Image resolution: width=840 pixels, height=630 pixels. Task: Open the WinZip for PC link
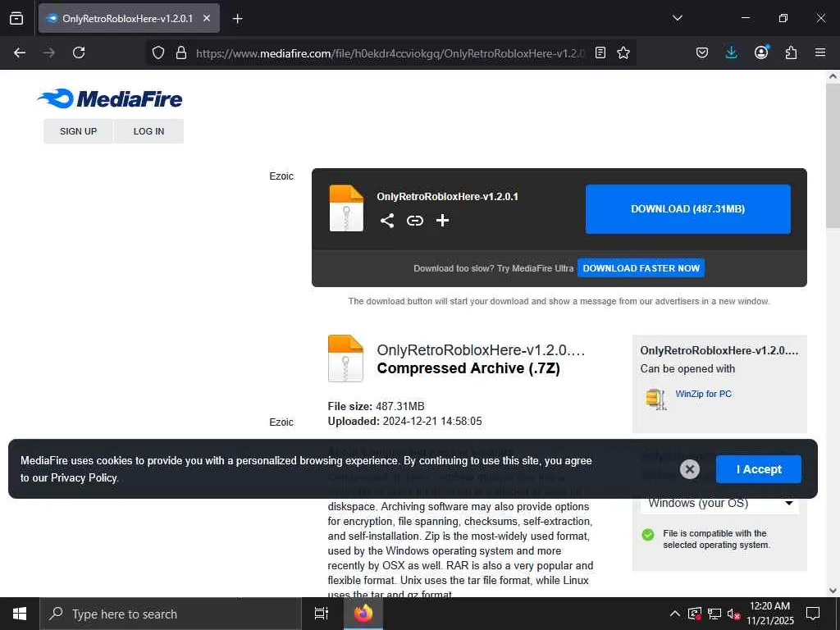703,394
